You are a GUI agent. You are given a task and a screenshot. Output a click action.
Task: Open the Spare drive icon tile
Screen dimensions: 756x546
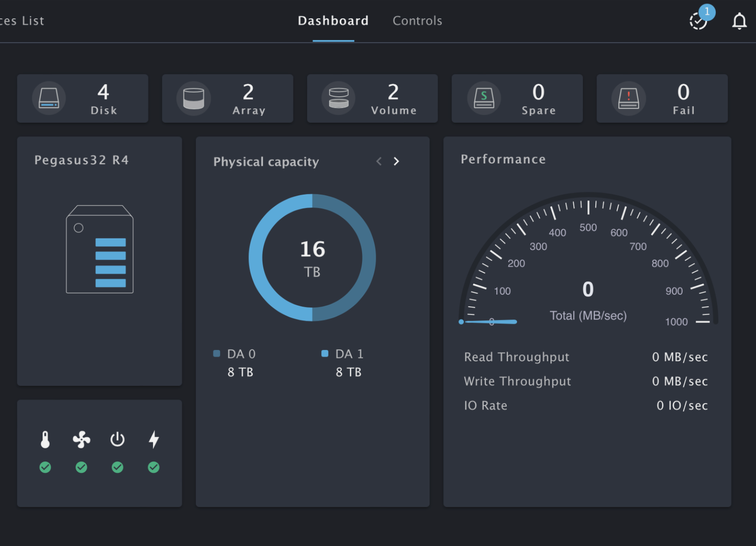pyautogui.click(x=484, y=98)
